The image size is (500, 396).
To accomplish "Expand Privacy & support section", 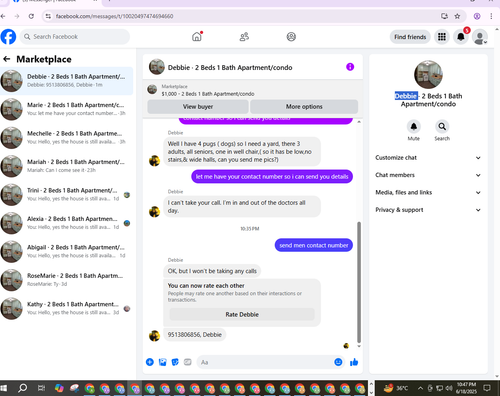I will pos(428,210).
